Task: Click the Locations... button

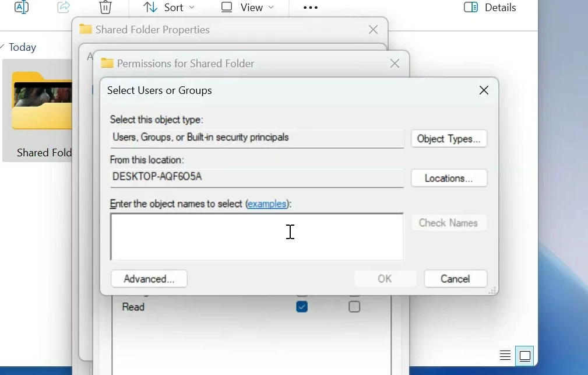Action: [449, 178]
